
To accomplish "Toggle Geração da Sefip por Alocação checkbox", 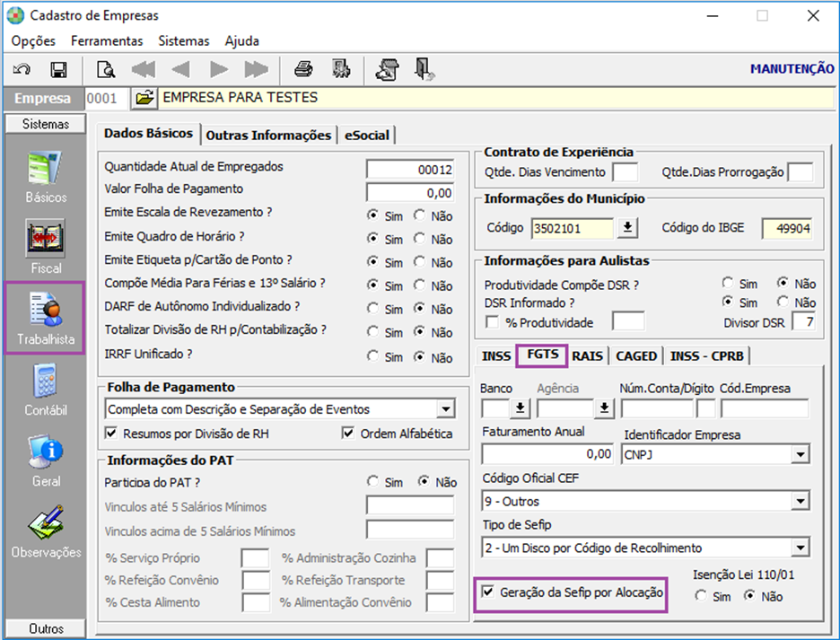I will [x=487, y=592].
